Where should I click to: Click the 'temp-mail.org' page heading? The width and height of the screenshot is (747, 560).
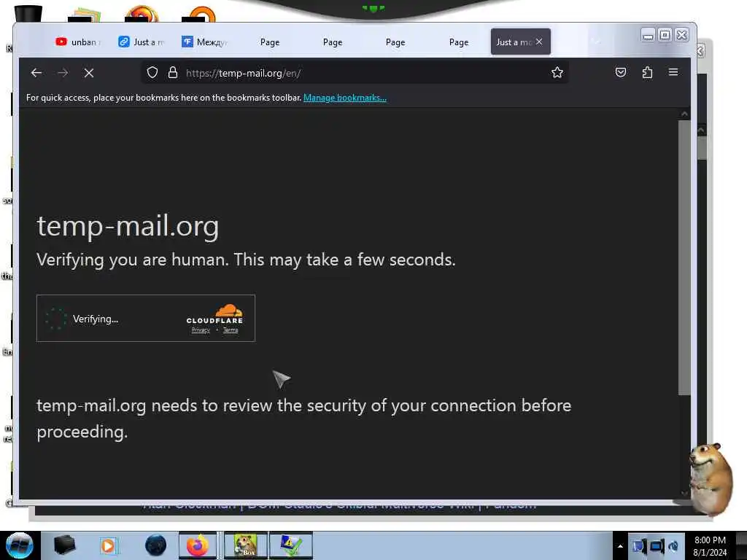click(x=128, y=226)
